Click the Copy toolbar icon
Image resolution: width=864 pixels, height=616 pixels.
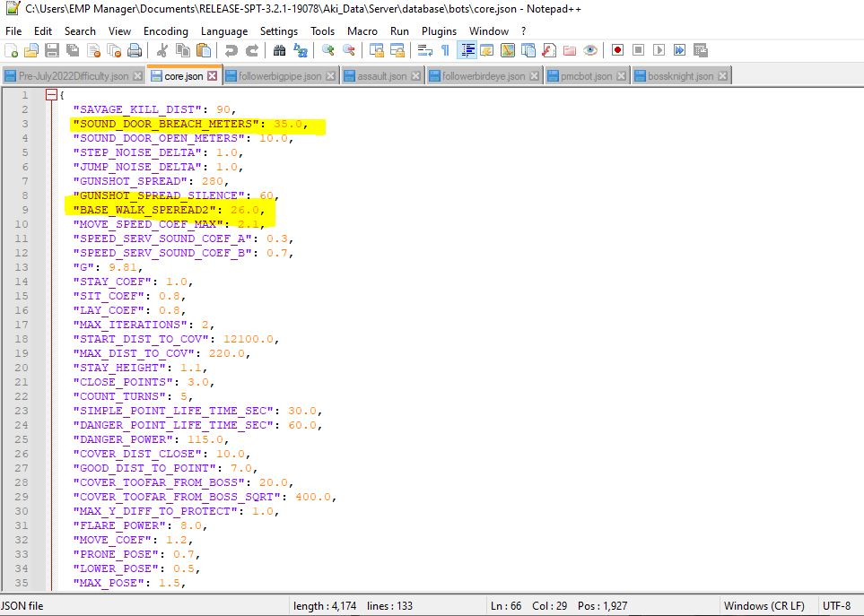coord(183,50)
